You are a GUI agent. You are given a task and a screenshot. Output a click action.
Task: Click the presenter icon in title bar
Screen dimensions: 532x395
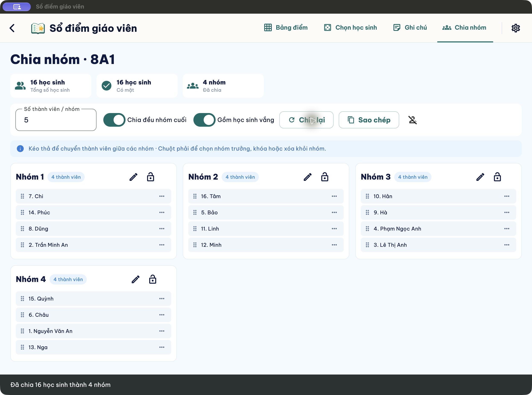coord(17,7)
